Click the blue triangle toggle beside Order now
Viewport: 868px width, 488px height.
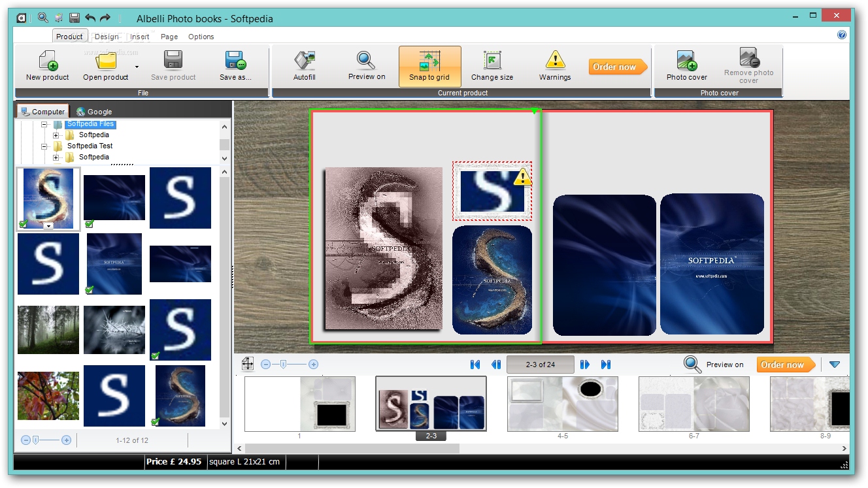[x=835, y=365]
